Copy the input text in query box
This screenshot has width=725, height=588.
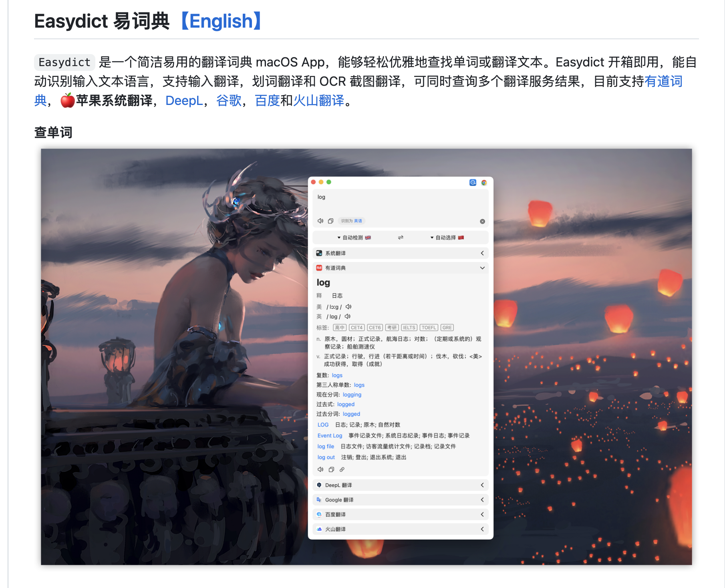(x=330, y=221)
